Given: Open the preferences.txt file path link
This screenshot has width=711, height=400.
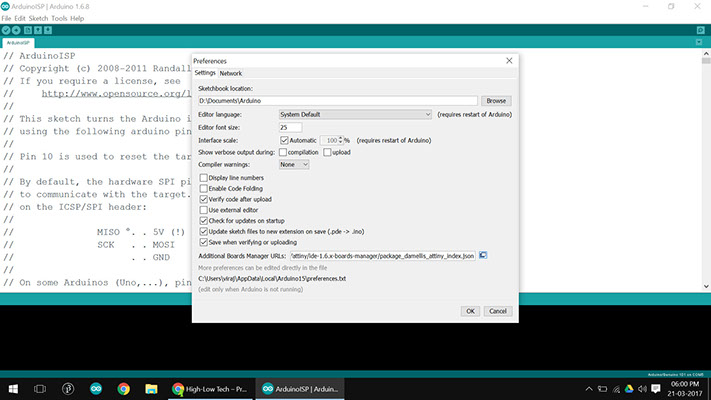Looking at the screenshot, I should (272, 279).
